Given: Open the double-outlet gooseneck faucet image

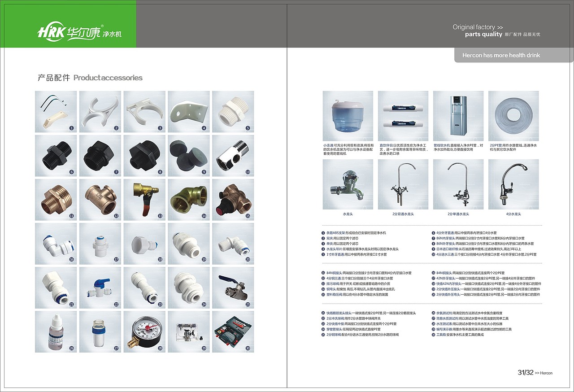Looking at the screenshot, I should 403,184.
